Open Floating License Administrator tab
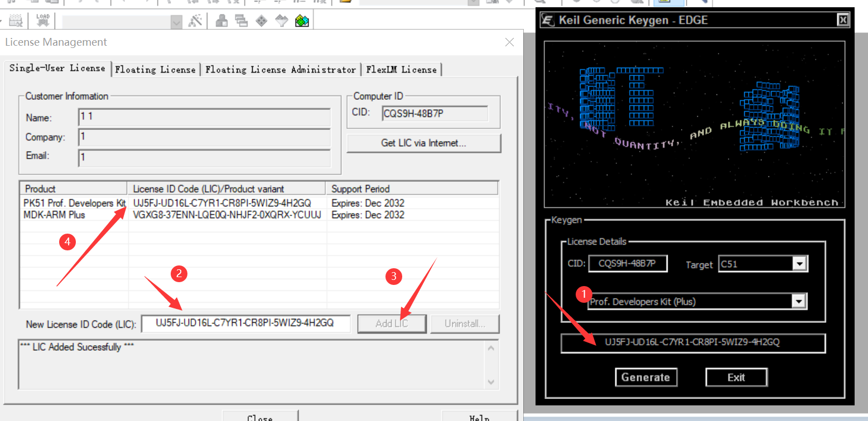Screen dimensions: 868x421 pos(281,70)
